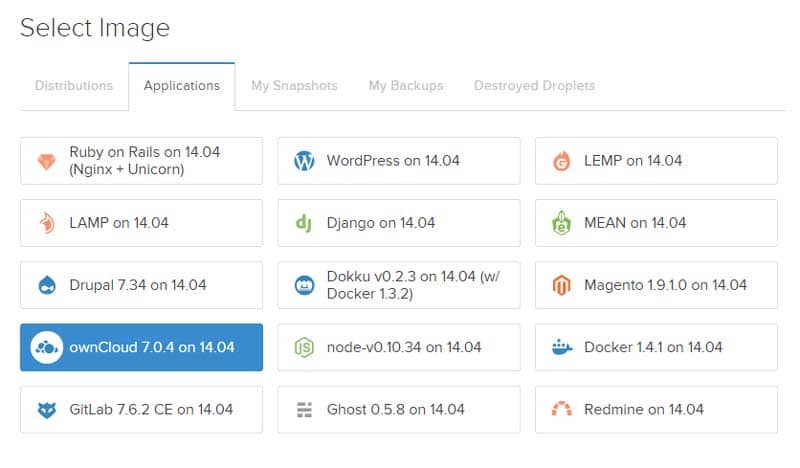Switch to Destroyed Droplets tab
The width and height of the screenshot is (800, 468).
pyautogui.click(x=535, y=86)
